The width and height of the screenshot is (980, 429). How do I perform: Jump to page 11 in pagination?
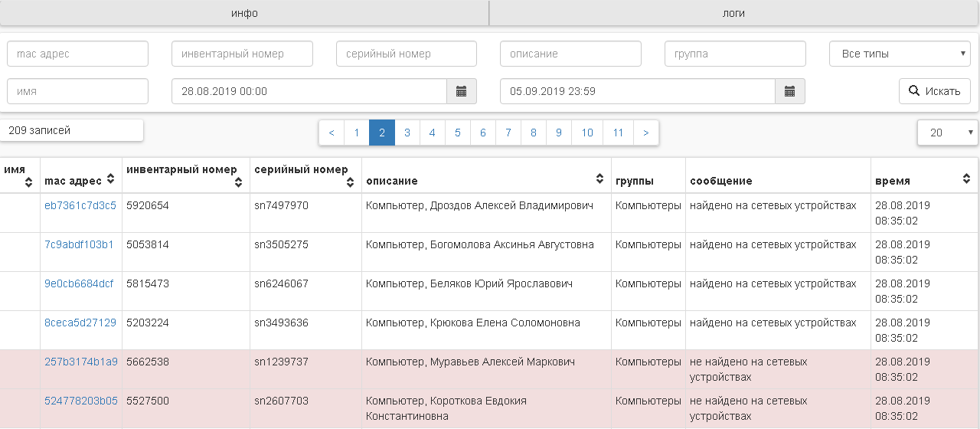point(618,133)
